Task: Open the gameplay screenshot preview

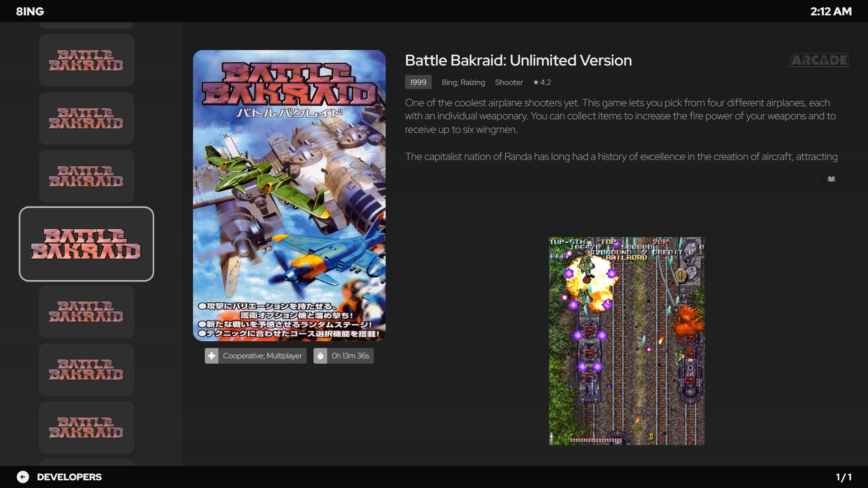Action: point(627,341)
